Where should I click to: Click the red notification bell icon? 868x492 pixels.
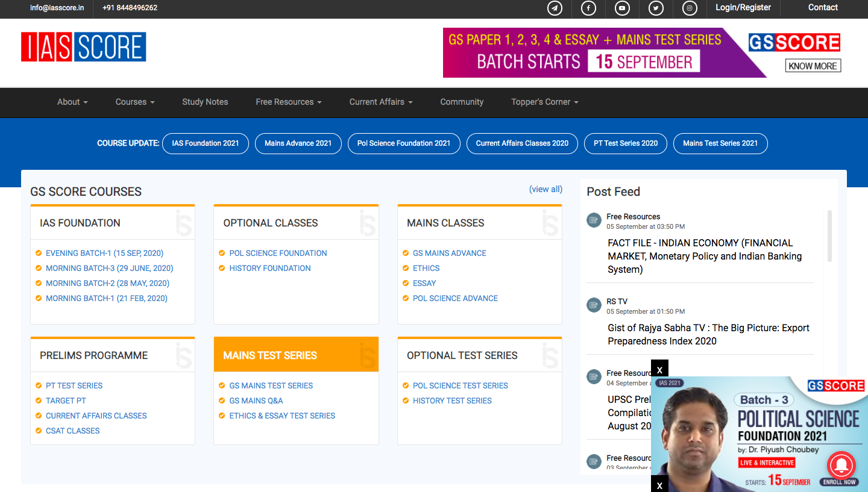pos(841,467)
